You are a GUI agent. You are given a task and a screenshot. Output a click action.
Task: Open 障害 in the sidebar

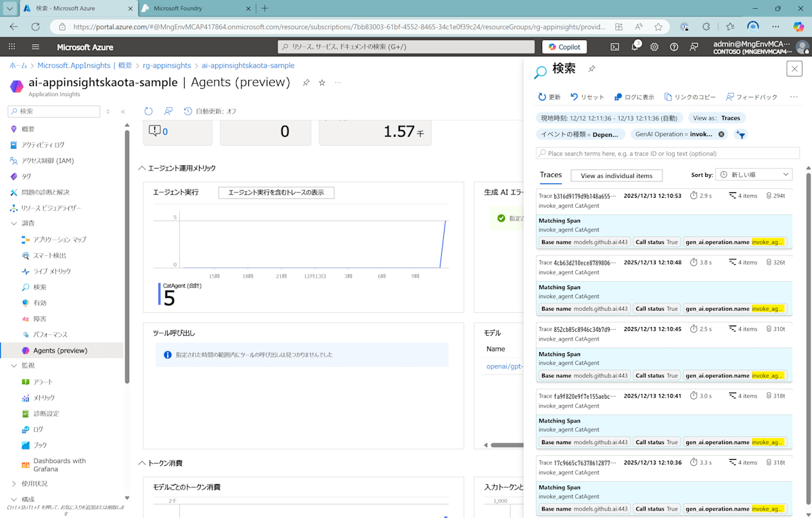[40, 319]
